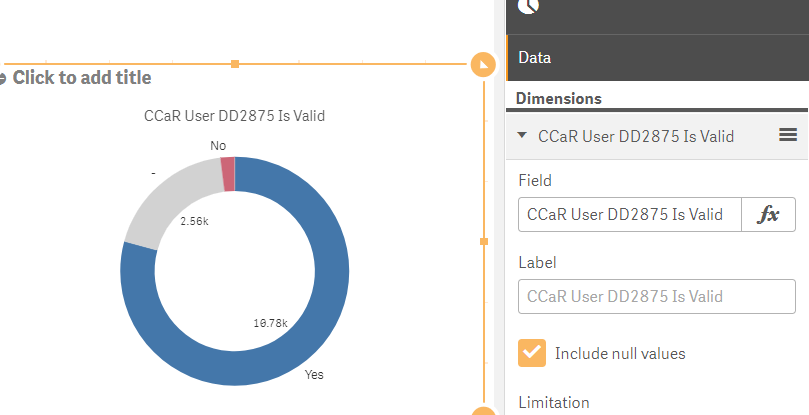Select the Dimensions heading
Screen dimensions: 809x415
(559, 99)
